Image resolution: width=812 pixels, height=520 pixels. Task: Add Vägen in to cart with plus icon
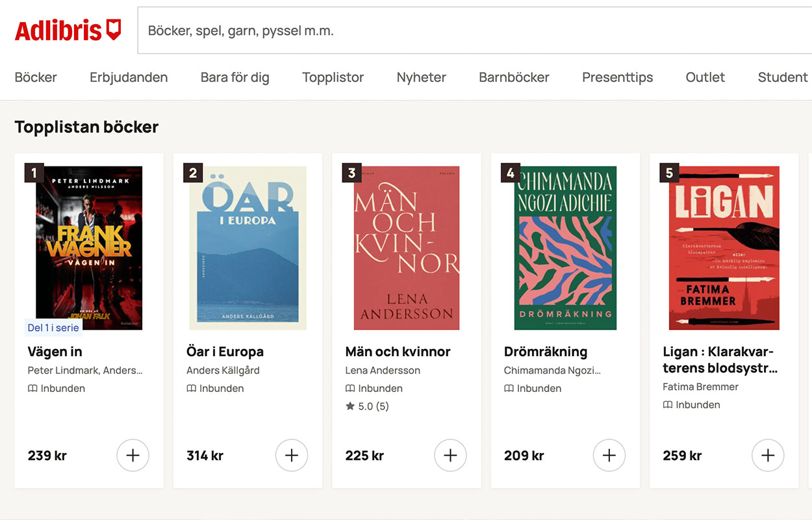coord(133,456)
